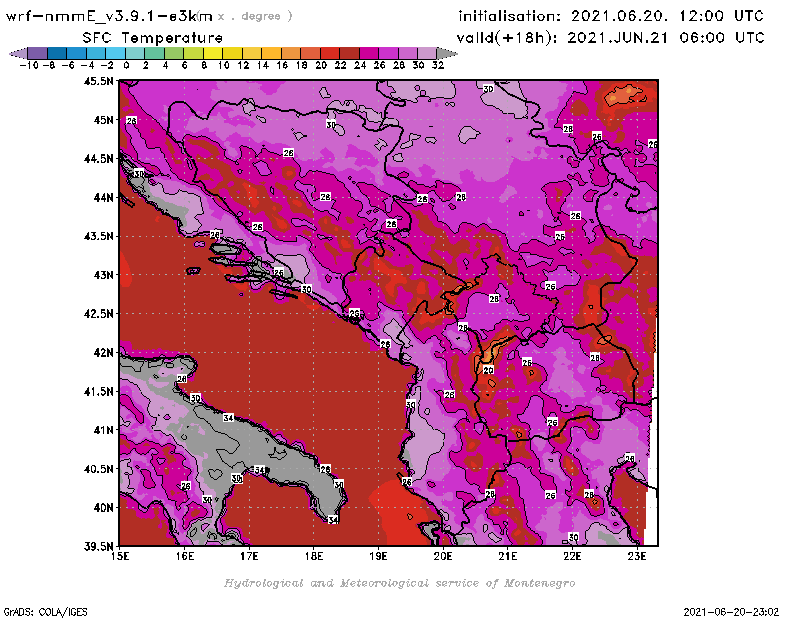Click the legend value label '-10'
Screen dimensions: 800x618
pyautogui.click(x=29, y=66)
